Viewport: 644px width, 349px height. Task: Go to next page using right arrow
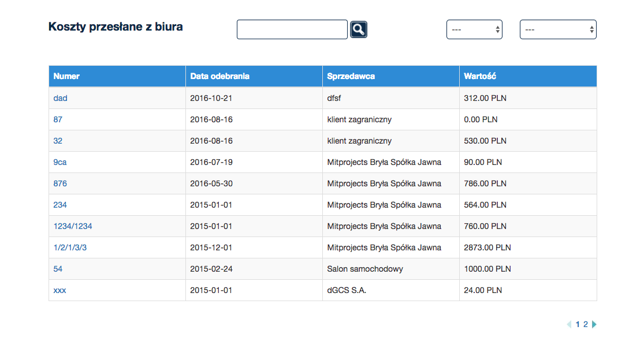tap(594, 324)
